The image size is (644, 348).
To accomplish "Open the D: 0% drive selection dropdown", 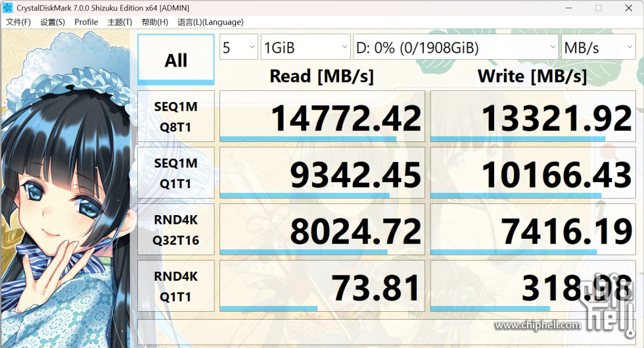I will [x=455, y=47].
